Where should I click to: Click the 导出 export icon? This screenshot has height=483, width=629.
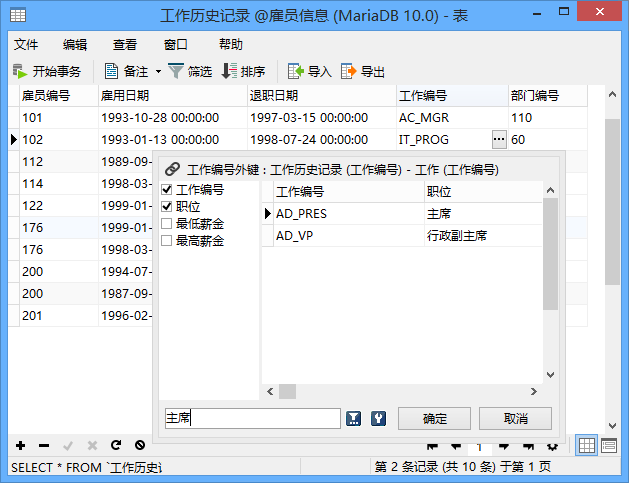[349, 71]
